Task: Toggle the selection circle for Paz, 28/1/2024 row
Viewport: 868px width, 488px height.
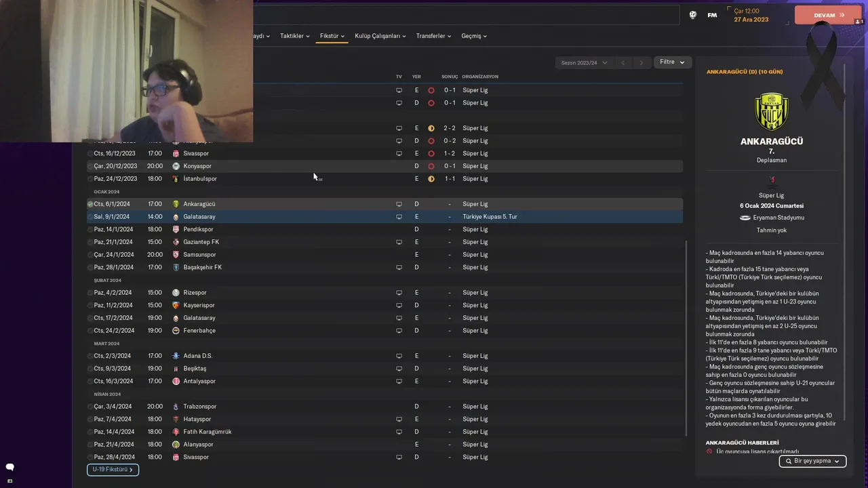Action: tap(90, 267)
